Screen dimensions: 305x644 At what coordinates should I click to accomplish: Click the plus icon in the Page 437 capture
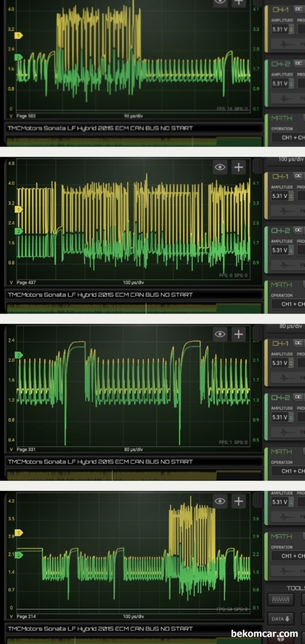239,167
